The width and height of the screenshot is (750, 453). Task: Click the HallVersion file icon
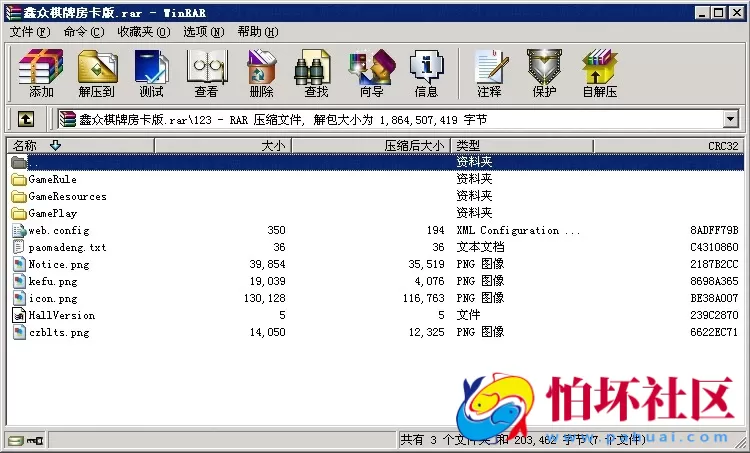tap(19, 315)
